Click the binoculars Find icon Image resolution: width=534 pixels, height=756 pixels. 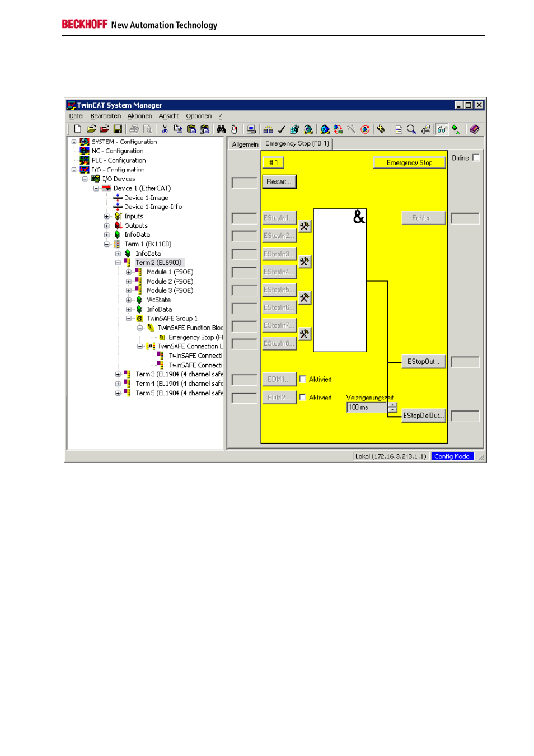[221, 129]
